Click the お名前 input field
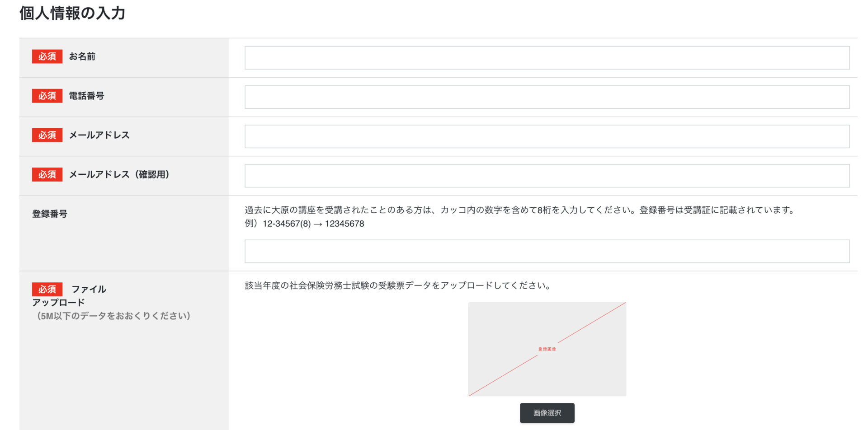The width and height of the screenshot is (868, 430). coord(547,58)
